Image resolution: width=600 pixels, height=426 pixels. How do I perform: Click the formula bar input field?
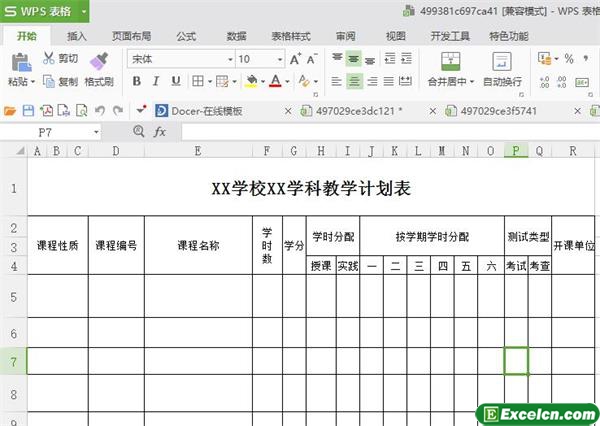click(x=390, y=132)
